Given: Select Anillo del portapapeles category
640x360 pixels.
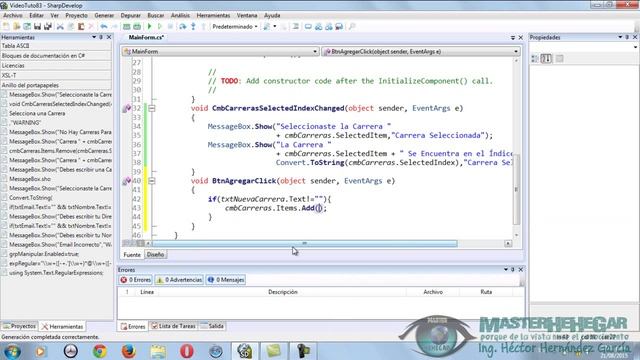Looking at the screenshot, I should 56,85.
